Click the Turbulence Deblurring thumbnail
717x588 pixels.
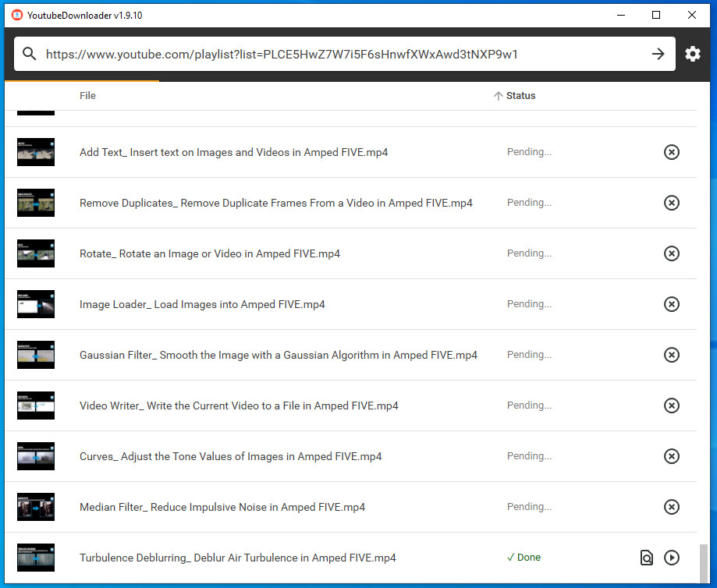pyautogui.click(x=36, y=558)
